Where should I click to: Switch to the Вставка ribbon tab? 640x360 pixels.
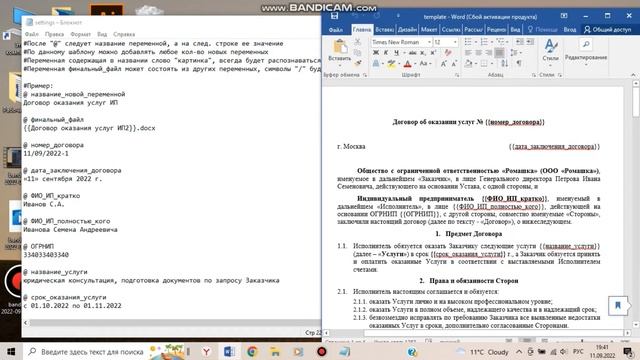[x=384, y=30]
